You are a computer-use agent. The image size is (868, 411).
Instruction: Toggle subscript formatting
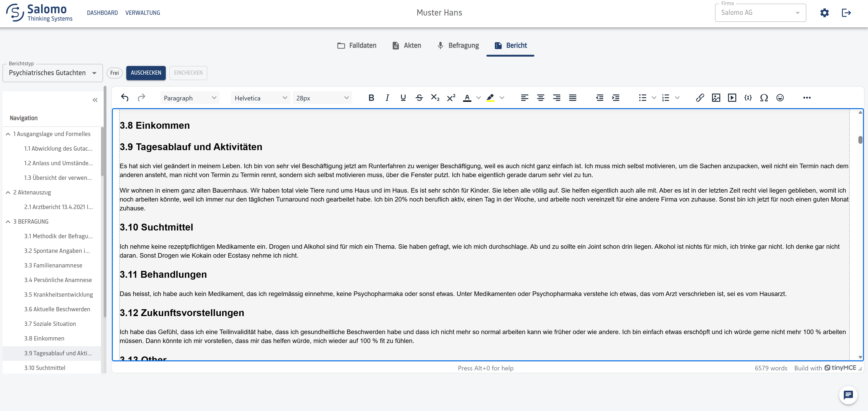pyautogui.click(x=435, y=98)
